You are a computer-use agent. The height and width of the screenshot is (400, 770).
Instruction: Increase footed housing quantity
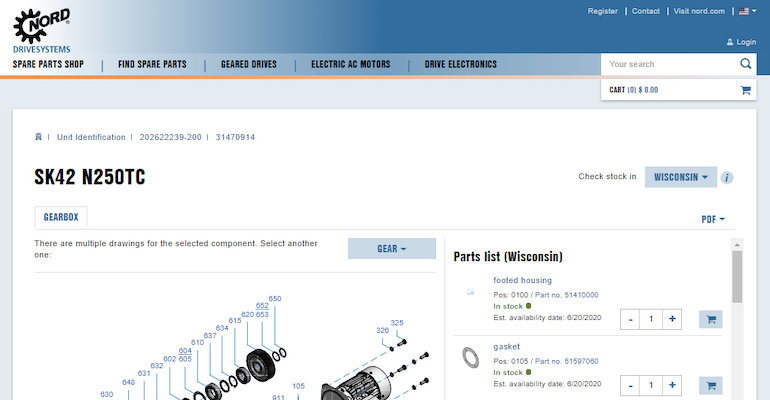tap(672, 320)
